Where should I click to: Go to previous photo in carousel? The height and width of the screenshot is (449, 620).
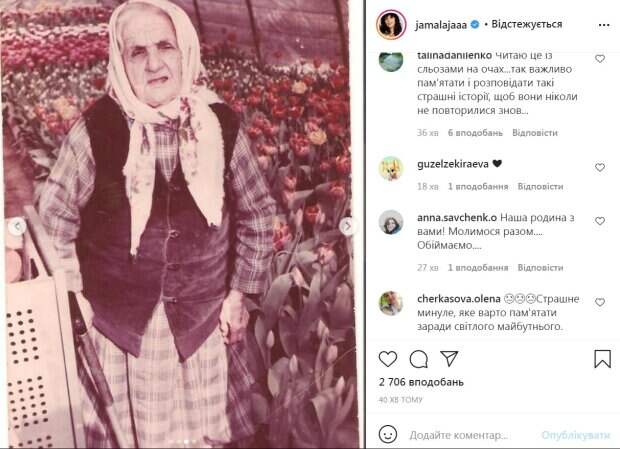coord(17,226)
